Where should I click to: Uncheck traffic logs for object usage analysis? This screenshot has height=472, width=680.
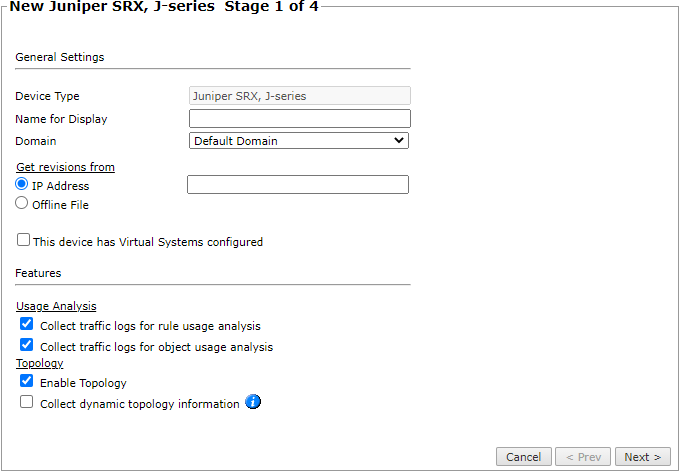click(26, 345)
